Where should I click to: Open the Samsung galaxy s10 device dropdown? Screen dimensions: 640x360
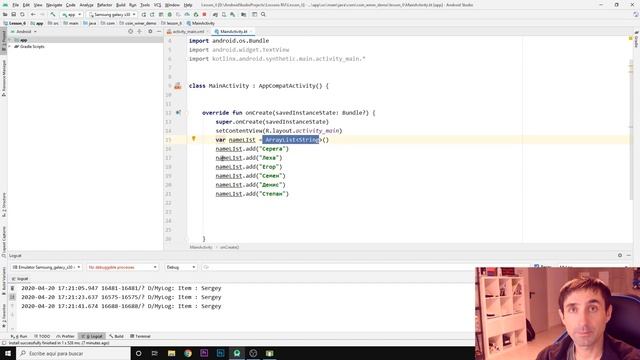point(112,14)
